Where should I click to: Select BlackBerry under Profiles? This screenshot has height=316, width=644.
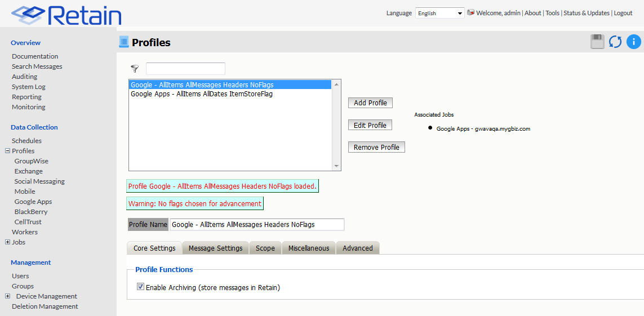pos(31,212)
